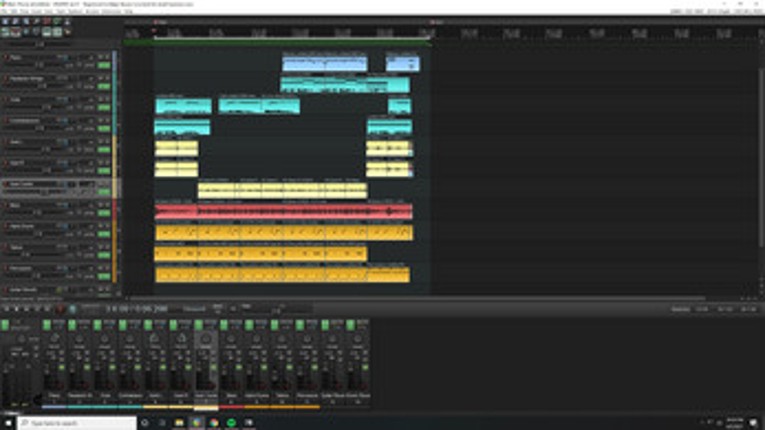
Task: Click the red icon in top toolbar row
Action: [47, 21]
